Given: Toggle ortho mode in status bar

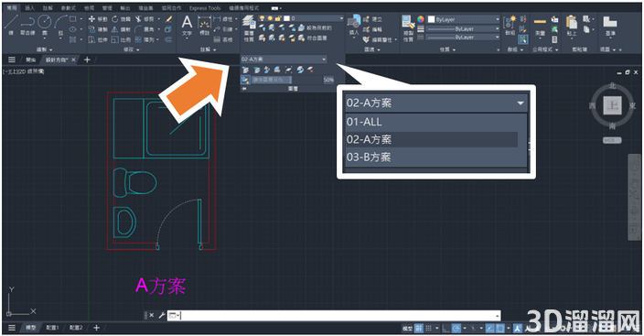Looking at the screenshot, I should tap(446, 328).
